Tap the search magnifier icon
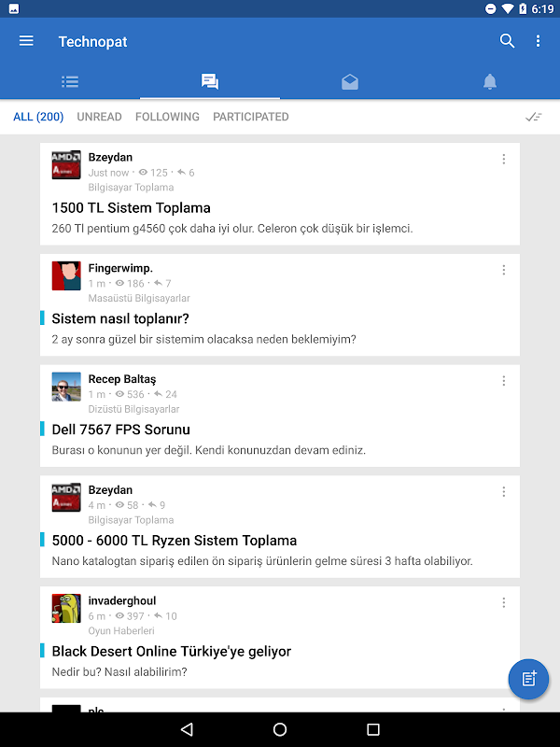The image size is (560, 747). click(x=507, y=41)
